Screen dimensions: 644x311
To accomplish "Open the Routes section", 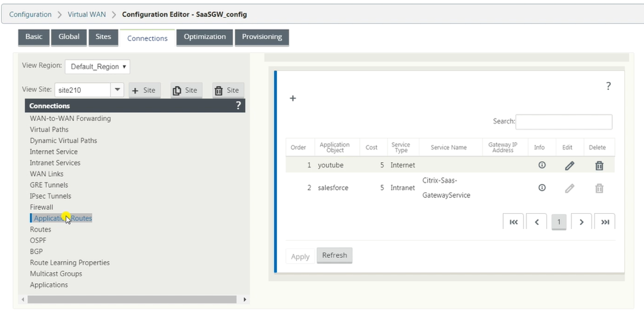I will pos(40,229).
